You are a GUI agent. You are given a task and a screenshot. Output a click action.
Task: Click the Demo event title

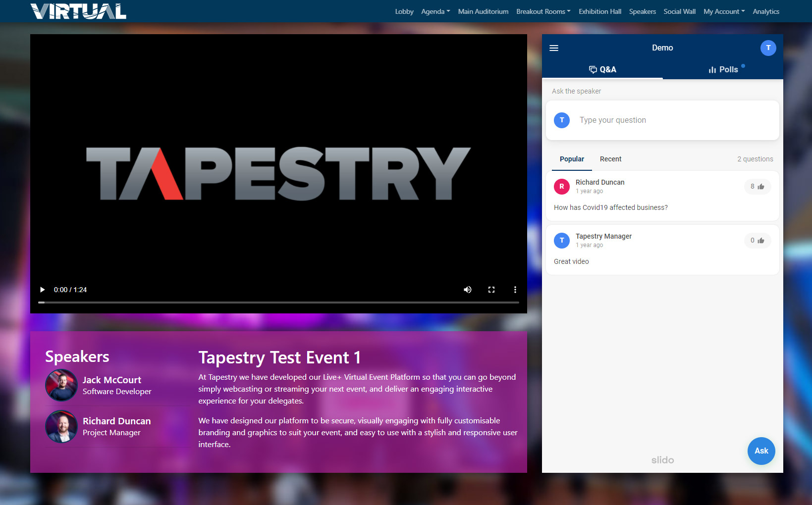pyautogui.click(x=662, y=48)
